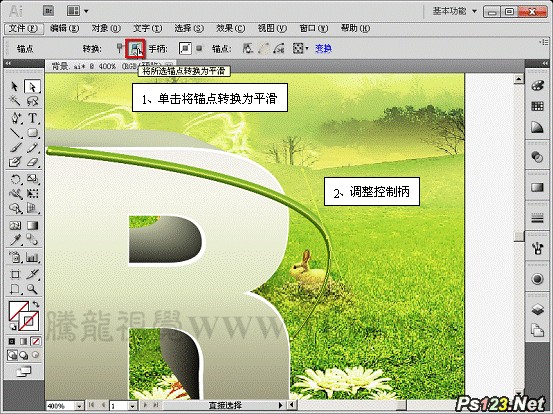Screen dimensions: 553x414
Task: Swap fill and stroke arrows
Action: (36, 304)
